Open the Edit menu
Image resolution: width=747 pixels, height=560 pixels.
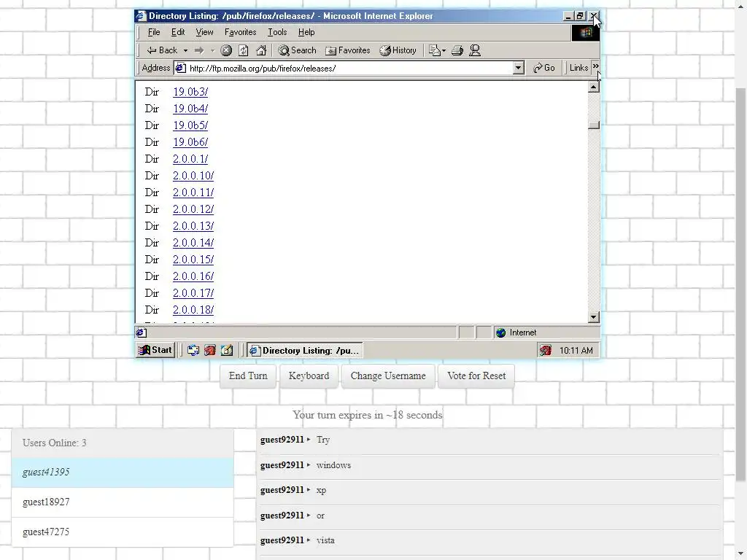pos(178,32)
